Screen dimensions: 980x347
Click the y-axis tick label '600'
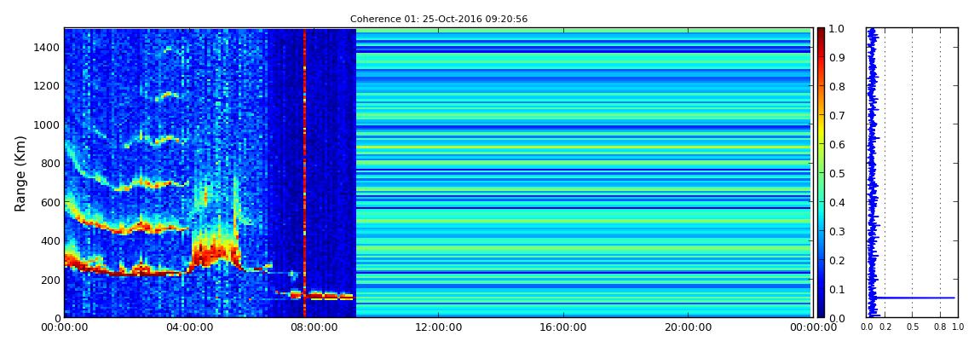(50, 203)
